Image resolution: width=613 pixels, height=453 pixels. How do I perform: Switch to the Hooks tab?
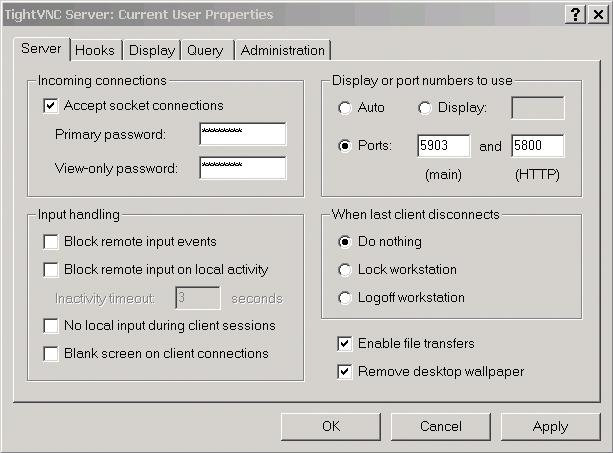coord(95,50)
